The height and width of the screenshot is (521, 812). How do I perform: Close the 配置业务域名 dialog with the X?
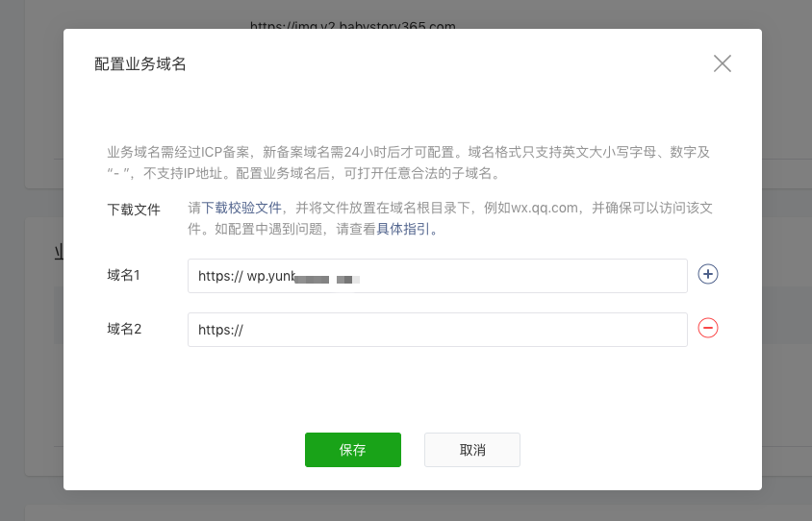point(722,63)
